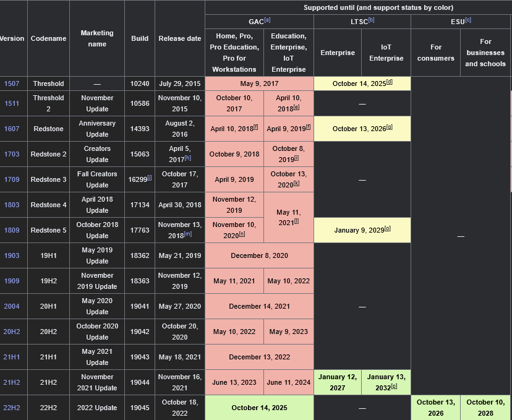Click the footnote next to ESU header
This screenshot has width=512, height=420.
point(468,20)
